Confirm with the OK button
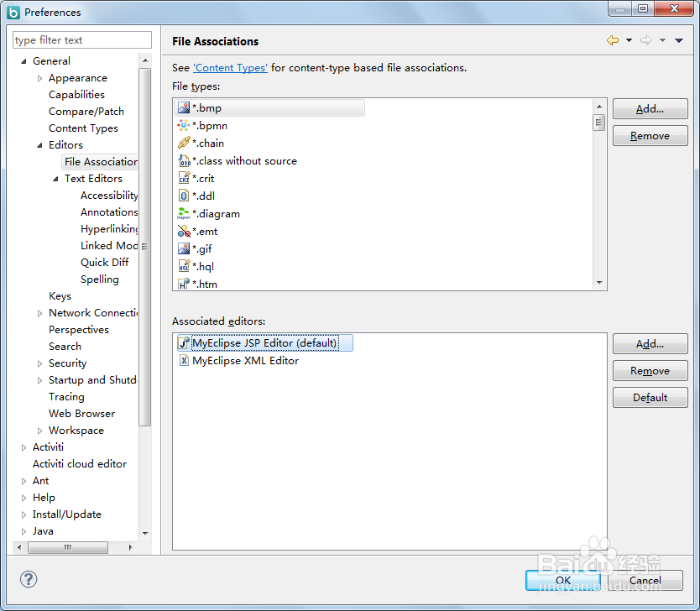Viewport: 700px width, 611px height. (563, 580)
